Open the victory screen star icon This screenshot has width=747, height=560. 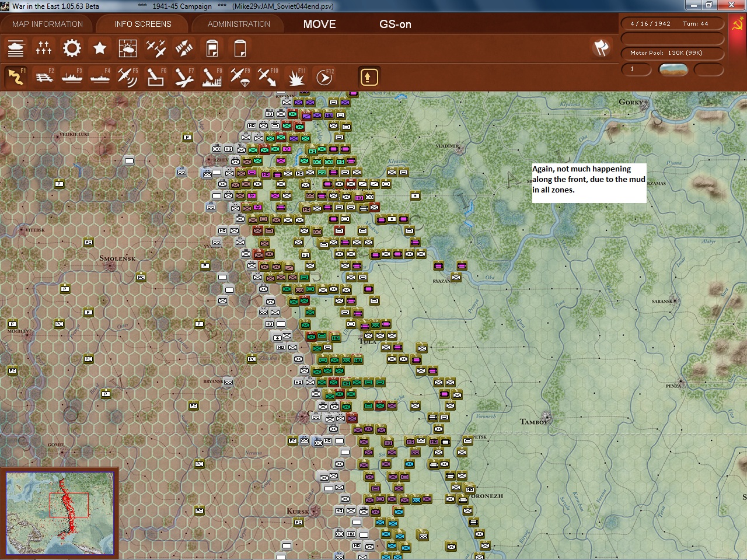100,48
